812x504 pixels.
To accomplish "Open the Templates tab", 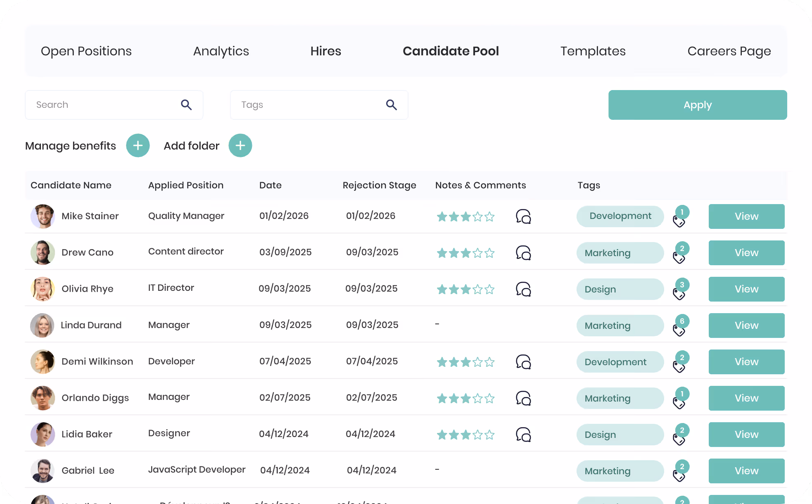I will [x=593, y=51].
